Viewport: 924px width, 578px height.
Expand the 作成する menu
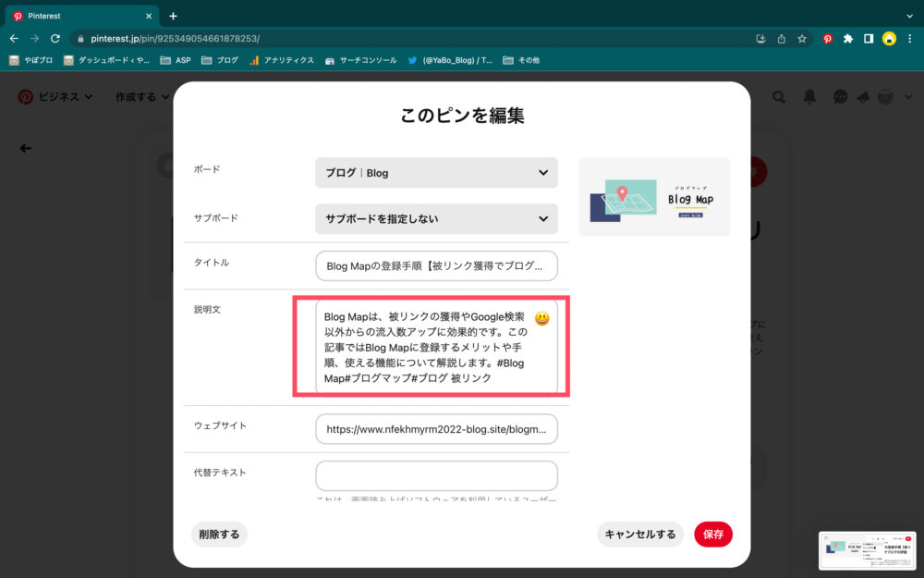click(142, 97)
